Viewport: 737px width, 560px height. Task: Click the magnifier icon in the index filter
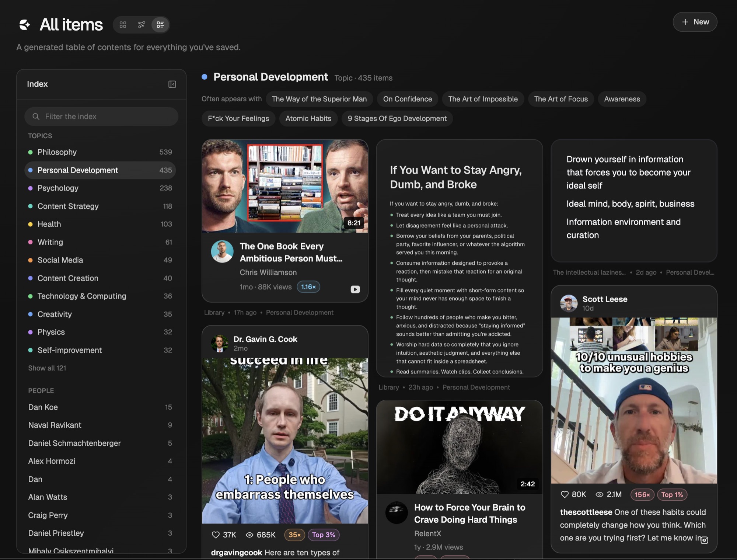click(36, 116)
